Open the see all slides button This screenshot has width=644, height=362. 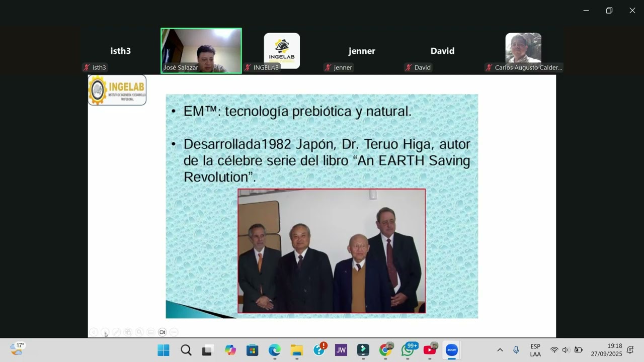point(128,332)
